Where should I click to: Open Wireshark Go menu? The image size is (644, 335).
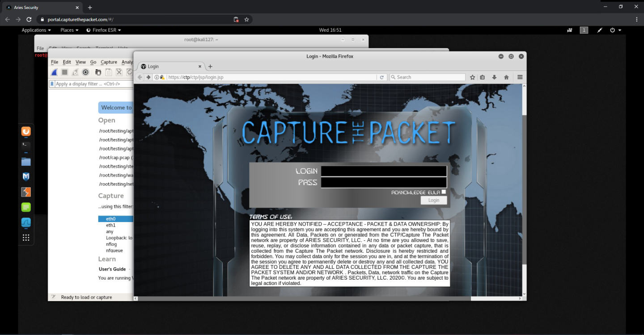point(93,62)
